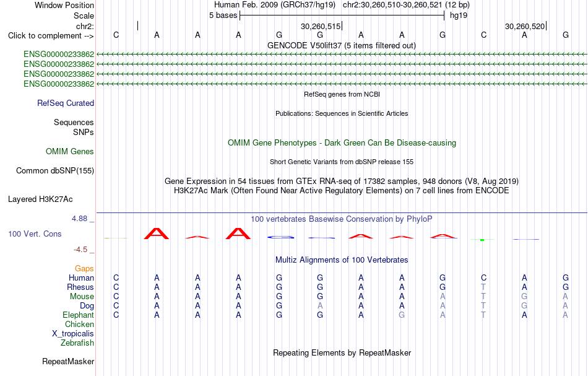
Task: Click the first base C in complement row
Action: pyautogui.click(x=116, y=35)
